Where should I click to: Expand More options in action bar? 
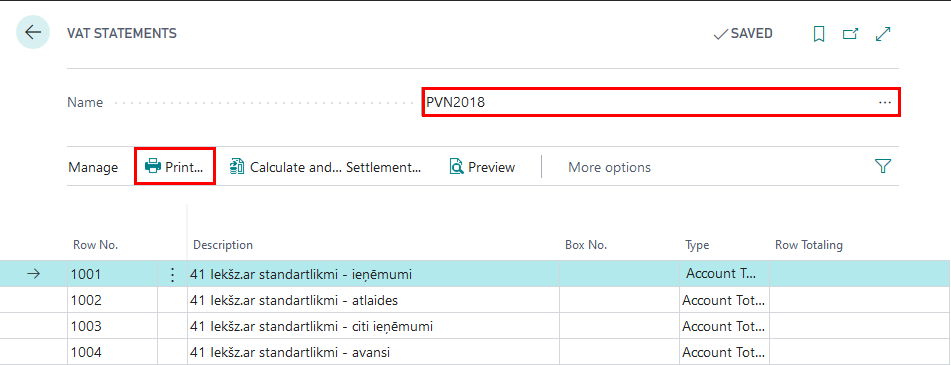tap(609, 167)
